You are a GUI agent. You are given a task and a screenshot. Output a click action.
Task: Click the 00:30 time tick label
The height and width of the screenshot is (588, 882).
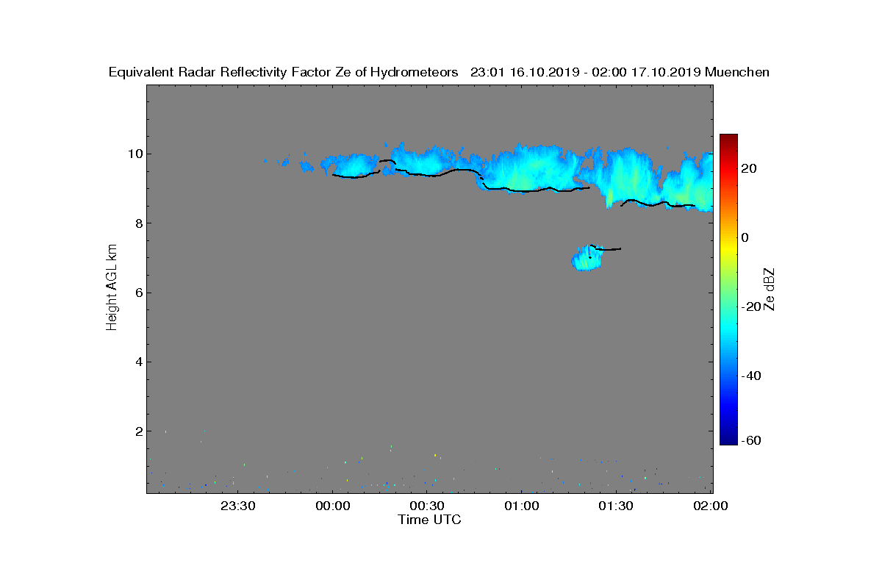click(428, 506)
